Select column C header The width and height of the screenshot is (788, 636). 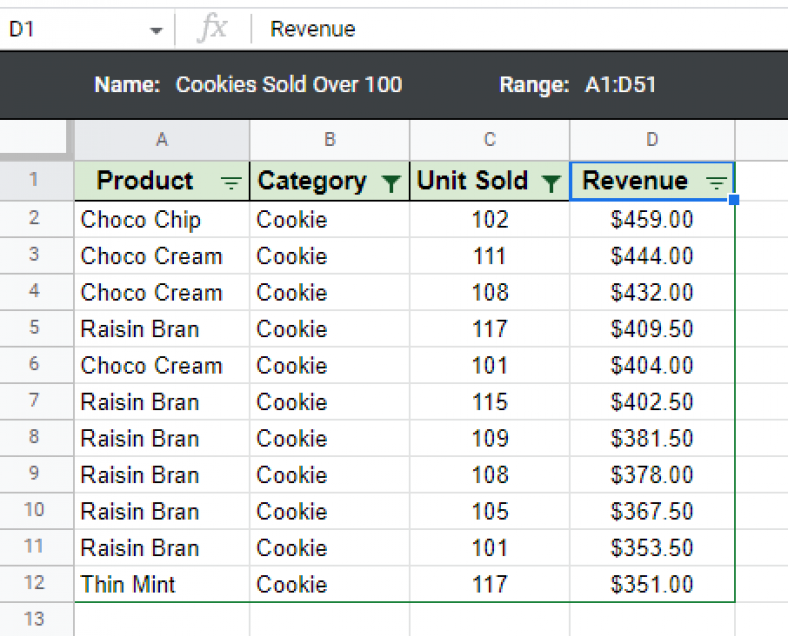490,140
